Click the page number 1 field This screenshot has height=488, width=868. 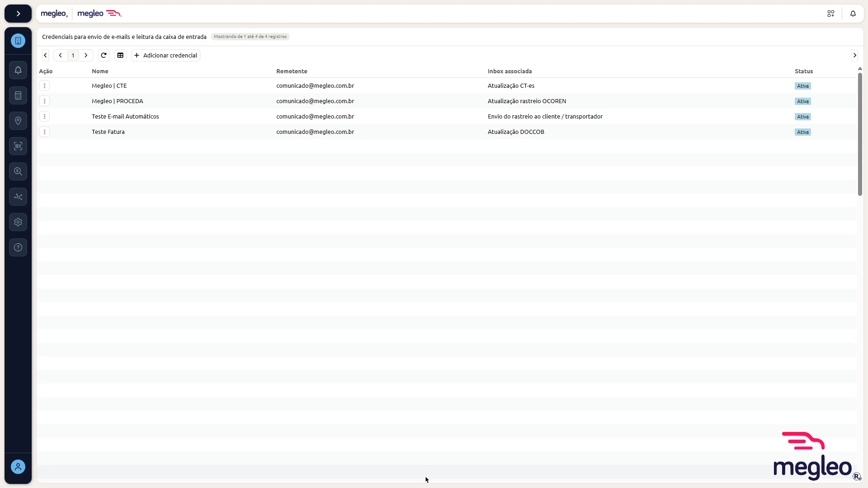[73, 55]
